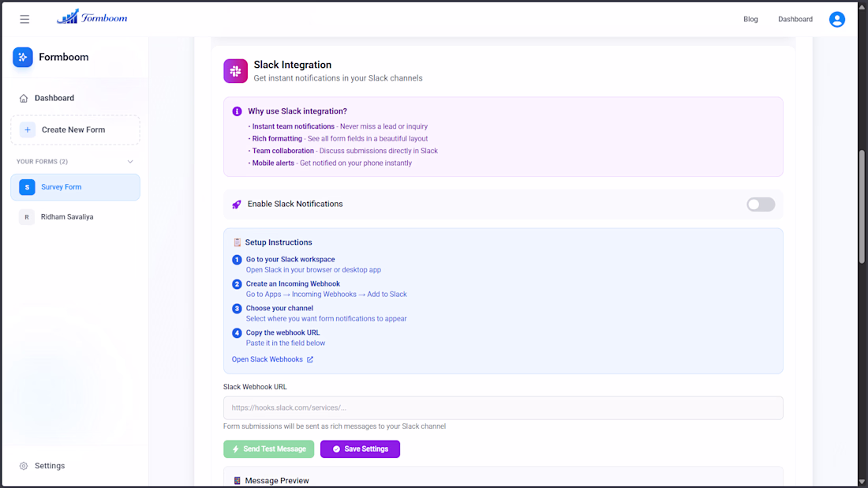Click the Slack Integration logo icon
868x488 pixels.
pyautogui.click(x=235, y=71)
